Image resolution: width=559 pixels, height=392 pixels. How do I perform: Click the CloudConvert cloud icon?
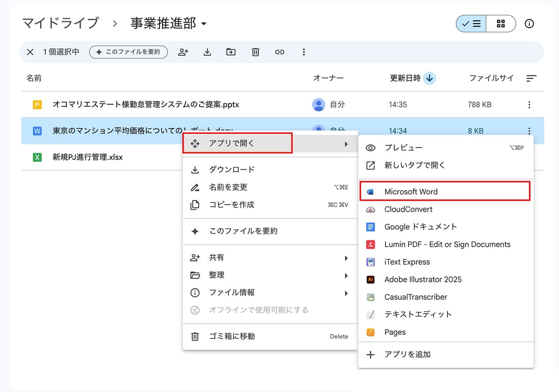[x=371, y=209]
